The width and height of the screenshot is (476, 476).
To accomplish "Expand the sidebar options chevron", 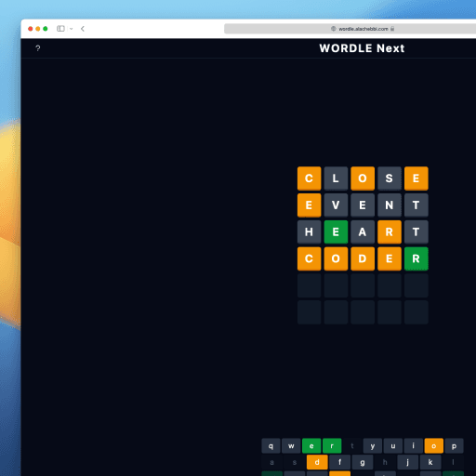I will click(72, 29).
